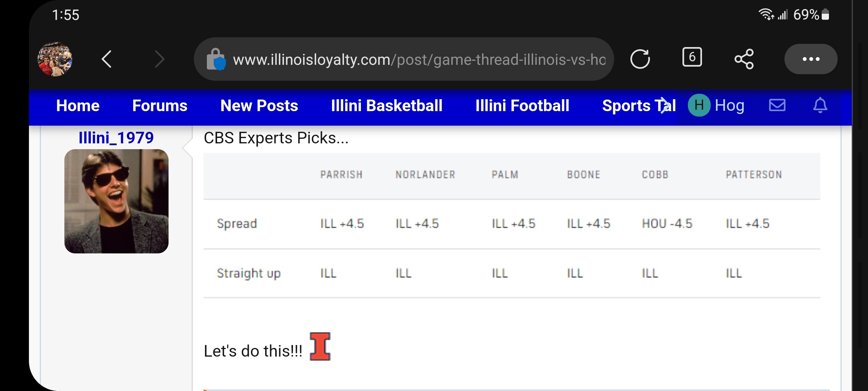Tap the site security shield lock icon

click(x=216, y=59)
